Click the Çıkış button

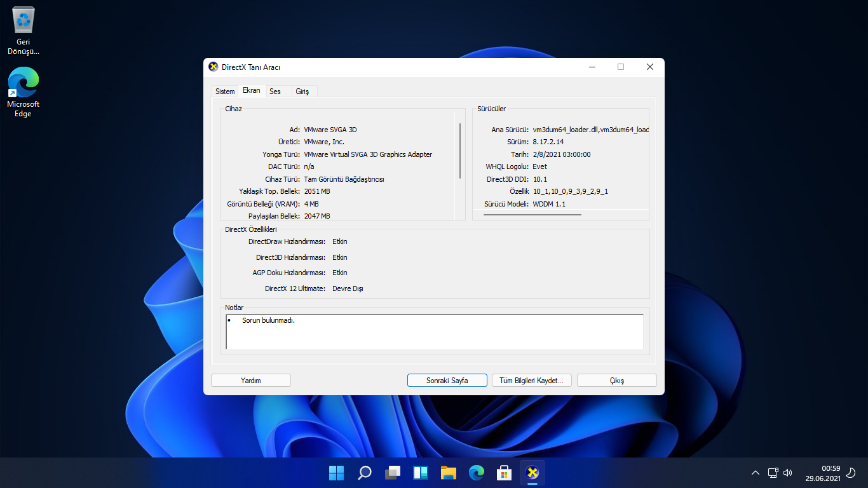click(617, 380)
